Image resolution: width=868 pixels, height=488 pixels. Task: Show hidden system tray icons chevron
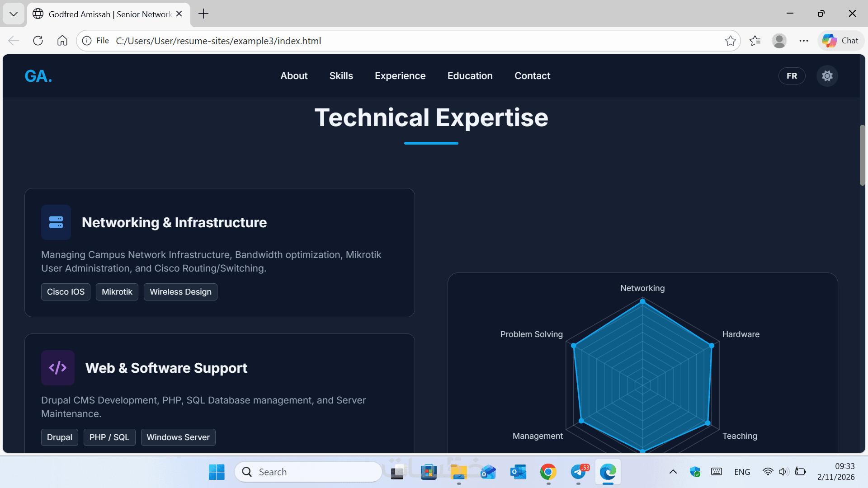(673, 472)
